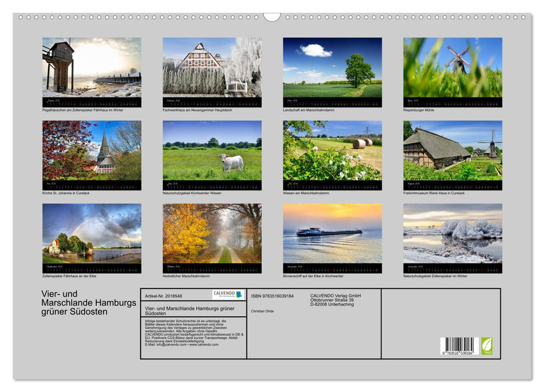
Task: Open the Pegelhäuschen winter photo
Action: point(92,68)
